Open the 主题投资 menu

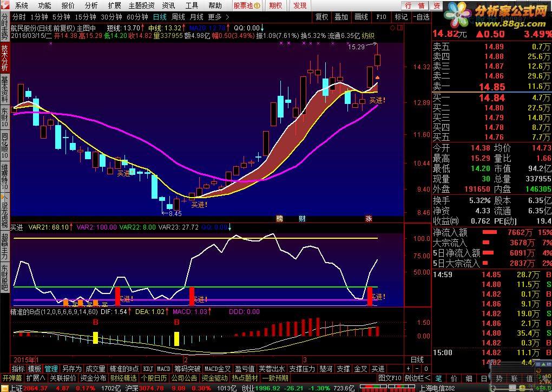142,5
